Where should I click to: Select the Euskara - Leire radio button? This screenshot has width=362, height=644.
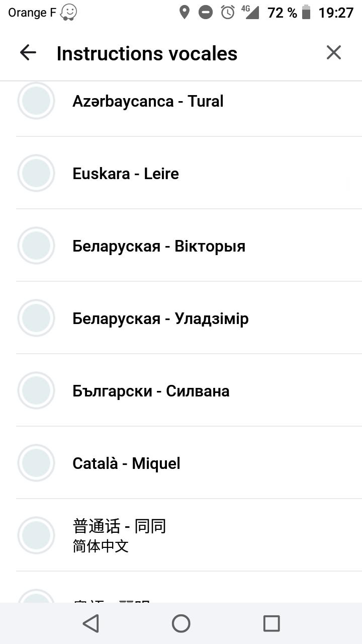click(36, 173)
